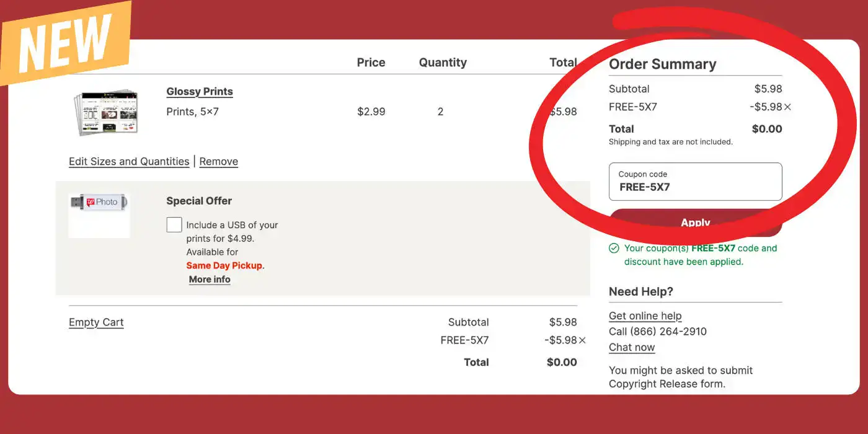Open Edit Sizes and Quantities
This screenshot has height=434, width=868.
(x=129, y=161)
